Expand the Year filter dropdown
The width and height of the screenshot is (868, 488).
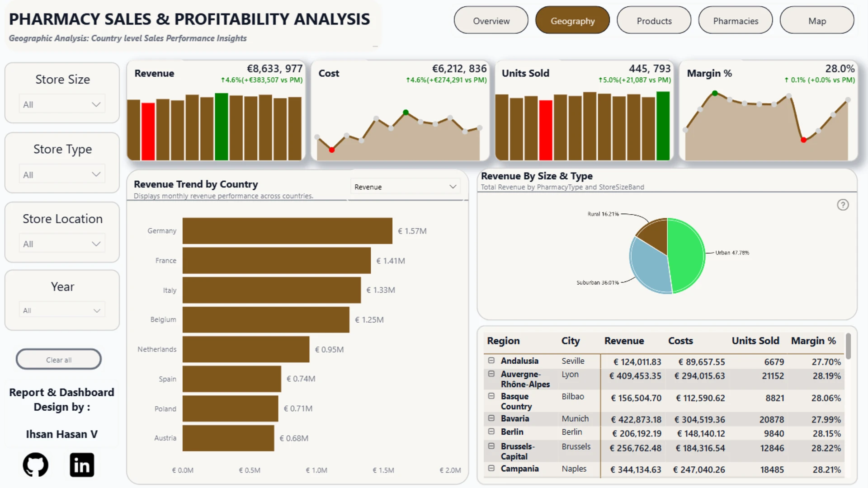click(x=62, y=310)
